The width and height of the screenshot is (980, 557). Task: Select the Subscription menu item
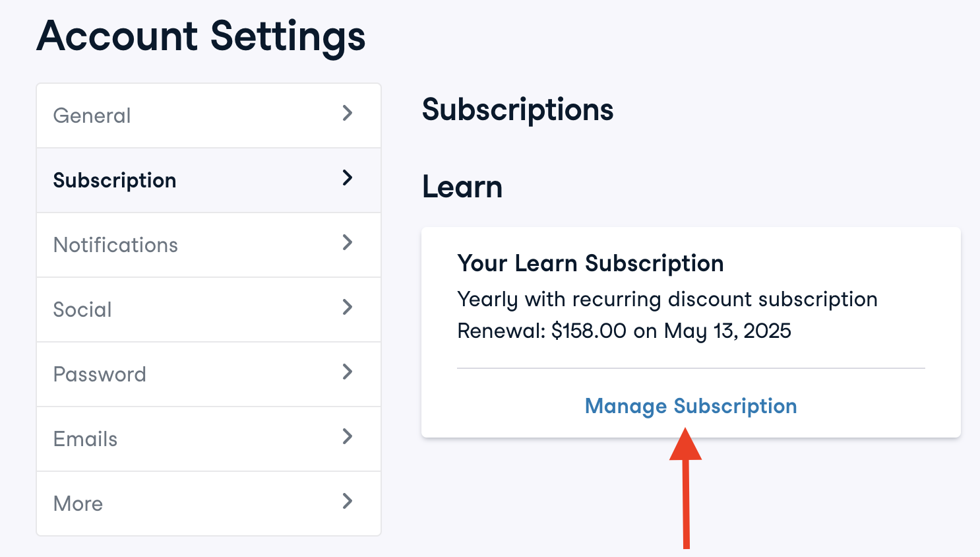(115, 181)
